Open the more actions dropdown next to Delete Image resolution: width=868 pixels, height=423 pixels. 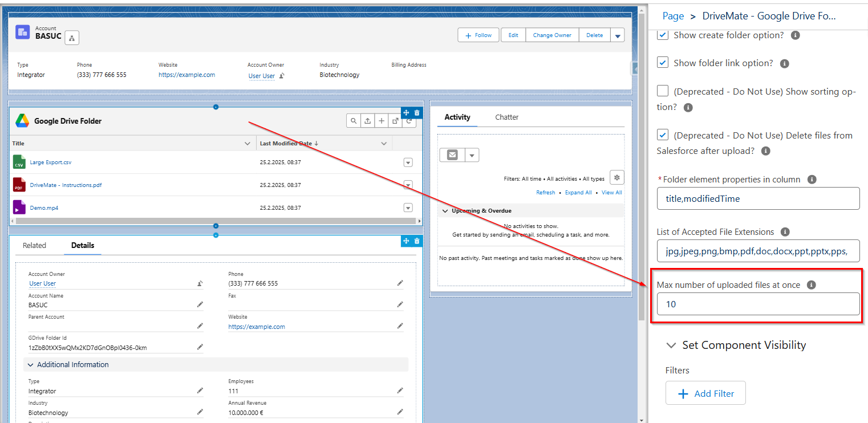tap(617, 35)
